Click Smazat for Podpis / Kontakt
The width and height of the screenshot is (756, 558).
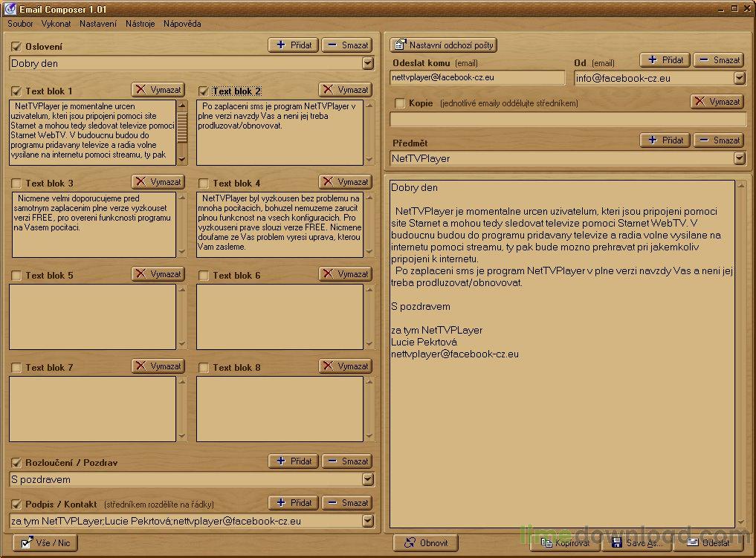click(347, 502)
